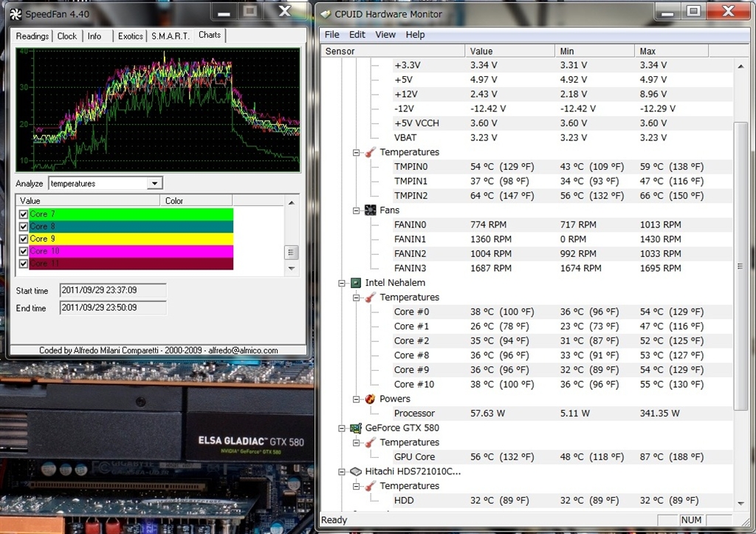Click the Intel Nehalem processor chip icon
Image resolution: width=756 pixels, height=534 pixels.
pos(356,283)
